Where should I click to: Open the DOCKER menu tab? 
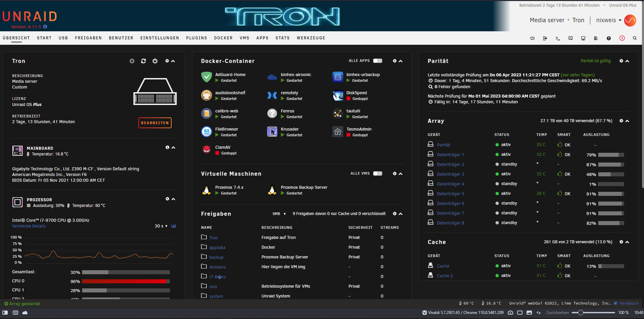[223, 38]
